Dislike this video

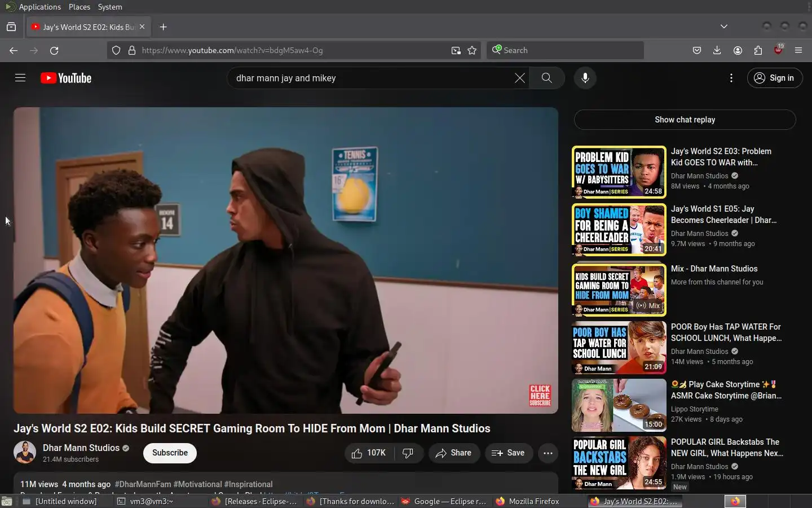pyautogui.click(x=408, y=453)
